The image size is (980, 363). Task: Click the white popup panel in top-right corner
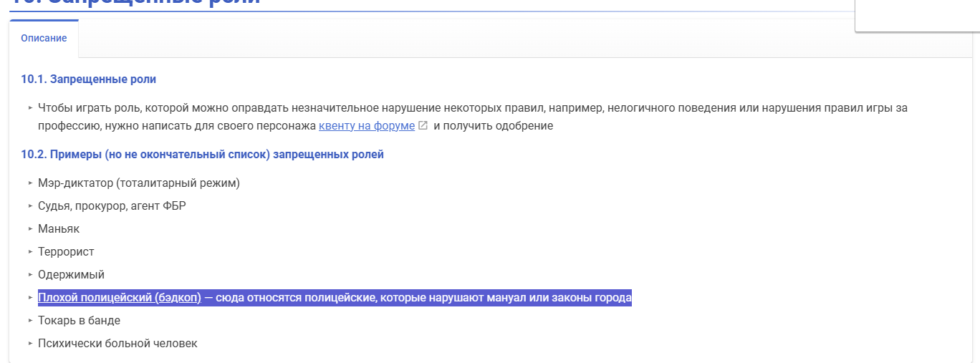coord(917,14)
